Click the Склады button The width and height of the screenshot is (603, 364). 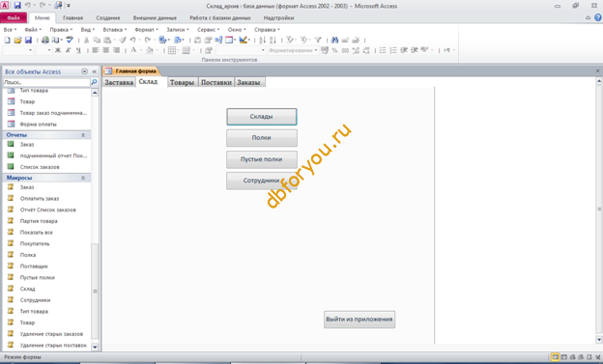(262, 117)
